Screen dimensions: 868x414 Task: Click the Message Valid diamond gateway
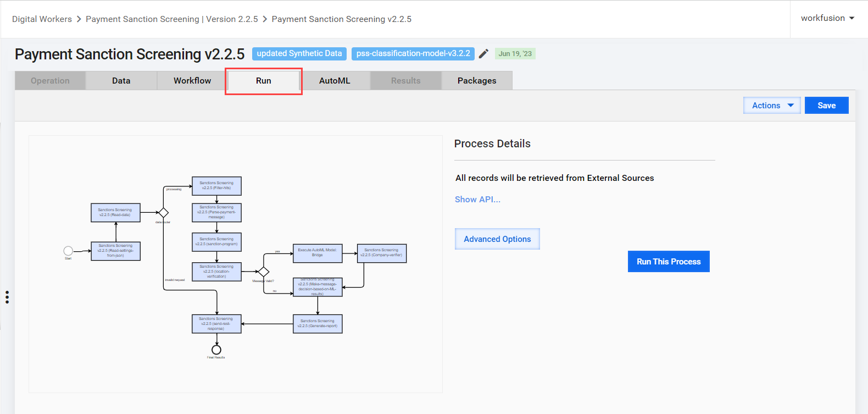[x=264, y=272]
